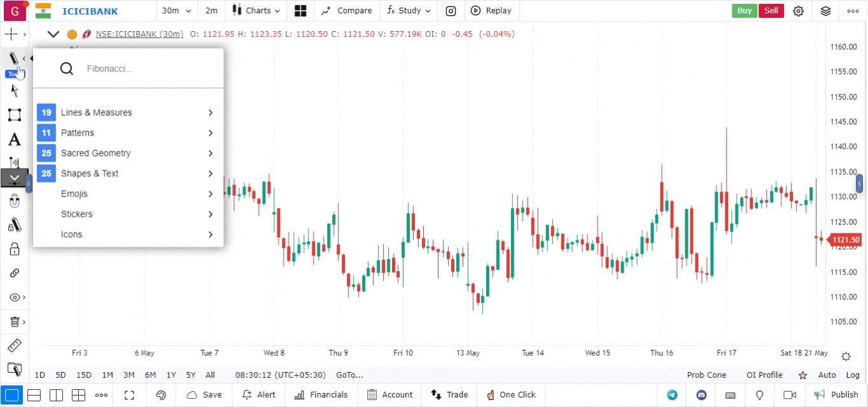Open the chart settings gear icon
868x407 pixels.
pos(798,11)
